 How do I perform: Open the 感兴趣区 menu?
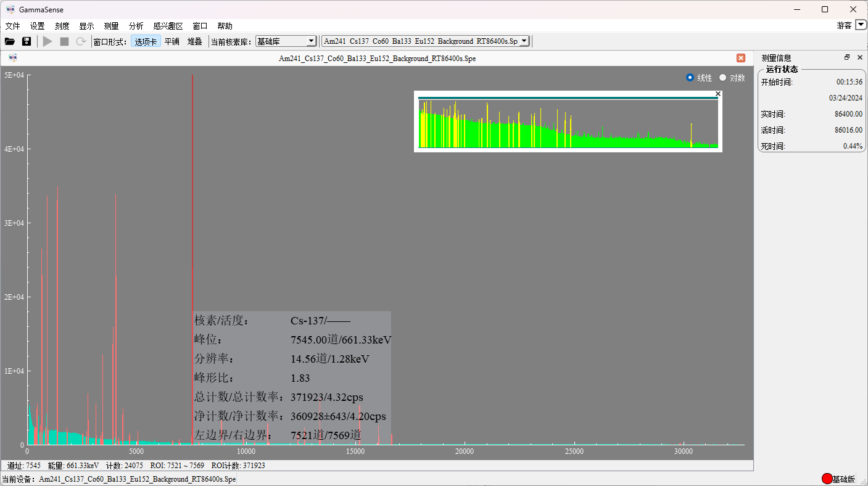coord(168,26)
